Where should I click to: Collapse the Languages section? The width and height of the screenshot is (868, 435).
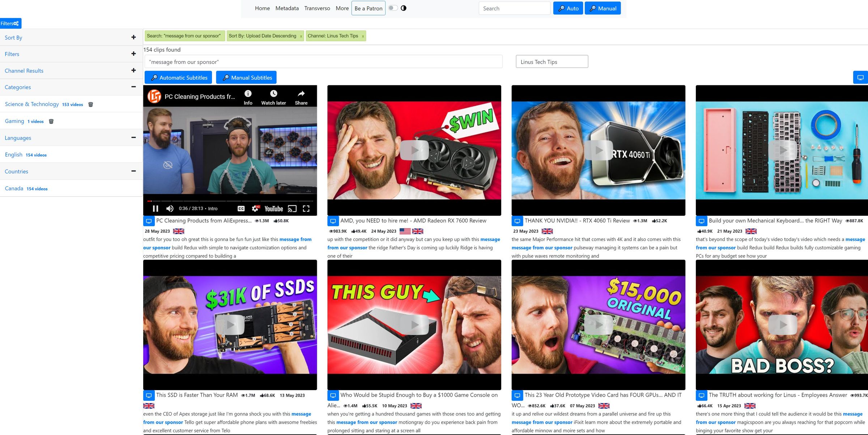[x=133, y=137]
